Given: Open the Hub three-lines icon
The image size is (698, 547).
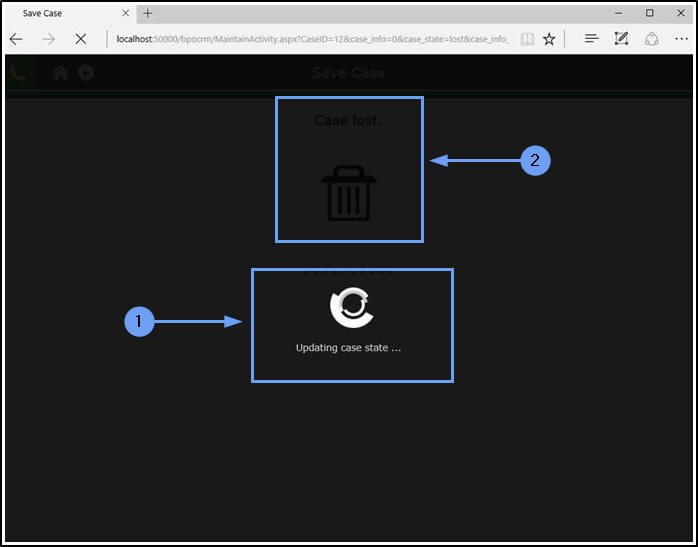Looking at the screenshot, I should [592, 39].
